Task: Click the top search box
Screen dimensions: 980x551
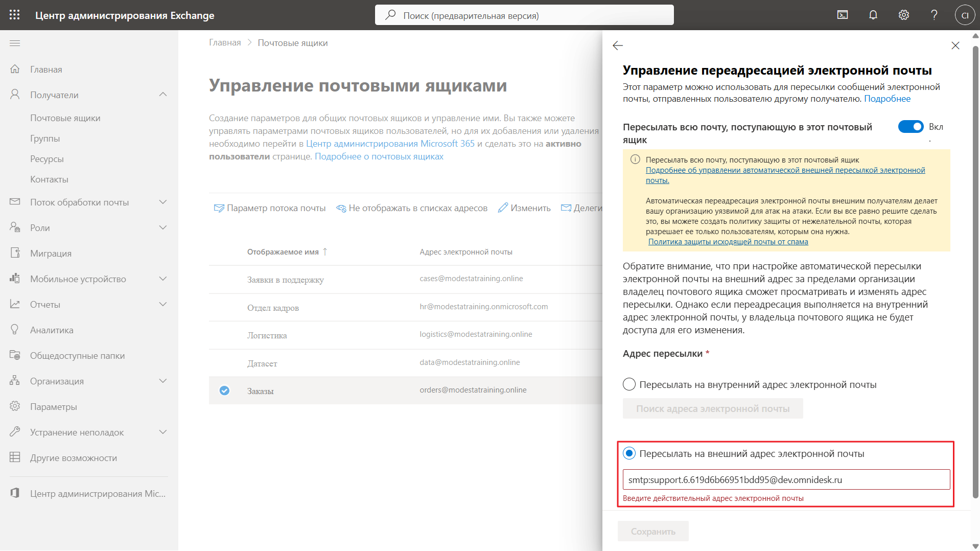Action: [x=524, y=15]
